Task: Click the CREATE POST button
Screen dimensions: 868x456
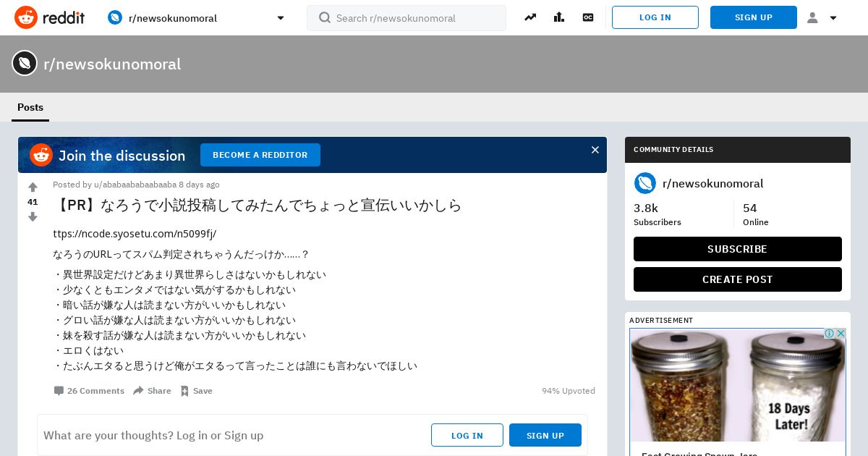Action: [x=738, y=279]
